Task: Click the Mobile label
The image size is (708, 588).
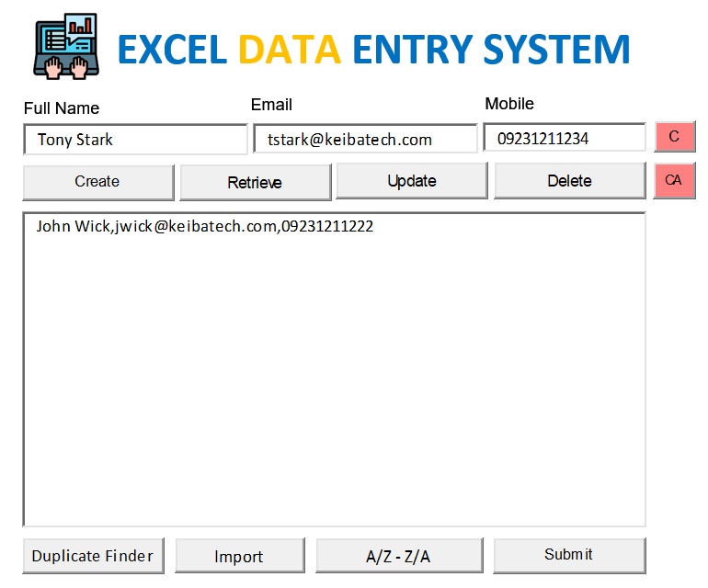Action: point(509,104)
